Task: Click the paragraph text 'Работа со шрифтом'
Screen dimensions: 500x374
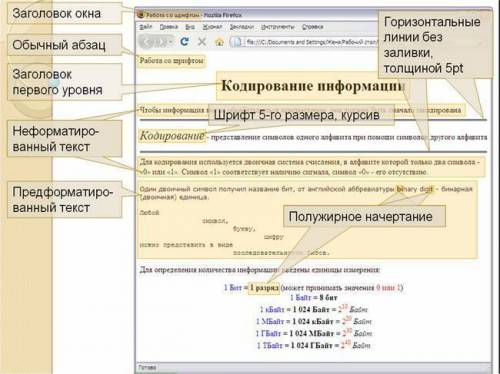Action: (171, 61)
